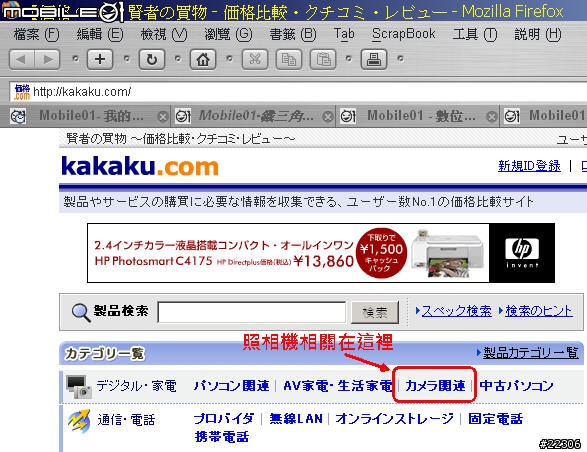Click the Back navigation arrow button
This screenshot has height=452, width=587.
pos(21,59)
